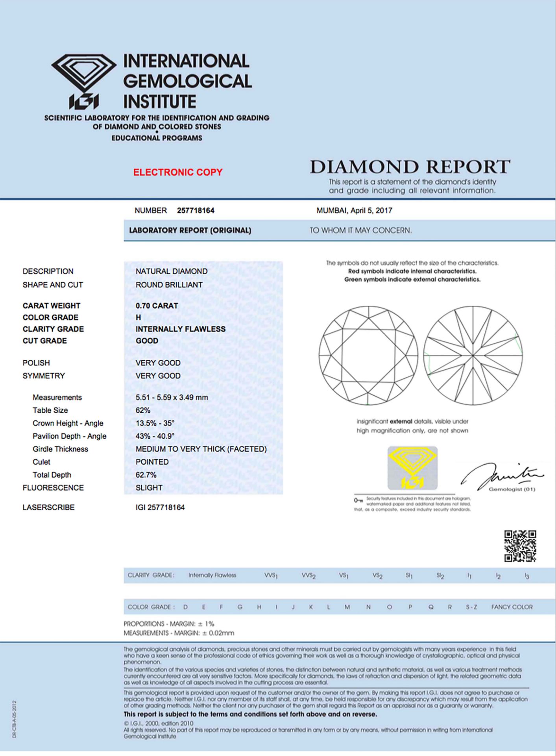Click LABORATORY REPORT (ORIGINAL) heading
Screen dimensions: 556x756
coord(190,230)
